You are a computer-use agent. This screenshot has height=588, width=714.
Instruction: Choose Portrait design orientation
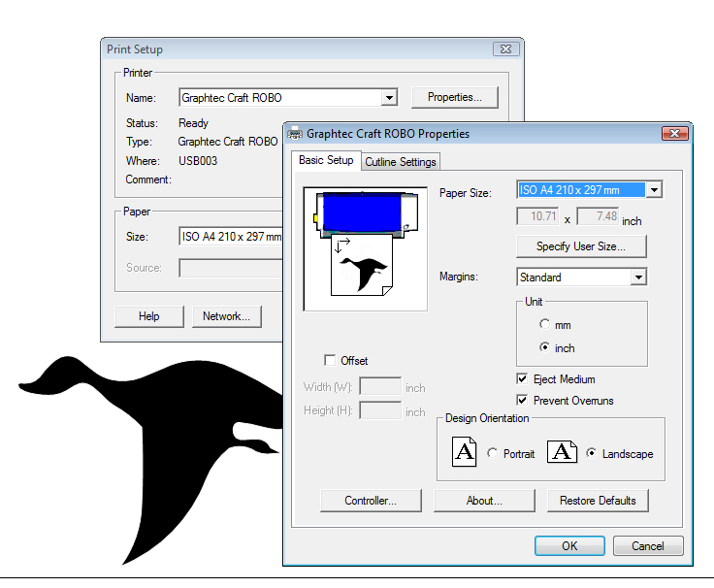(x=492, y=453)
